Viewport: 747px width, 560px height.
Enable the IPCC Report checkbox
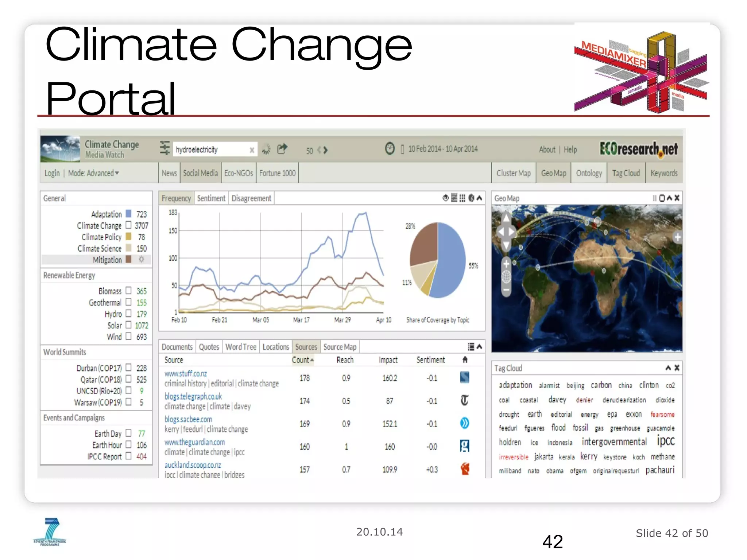point(128,456)
